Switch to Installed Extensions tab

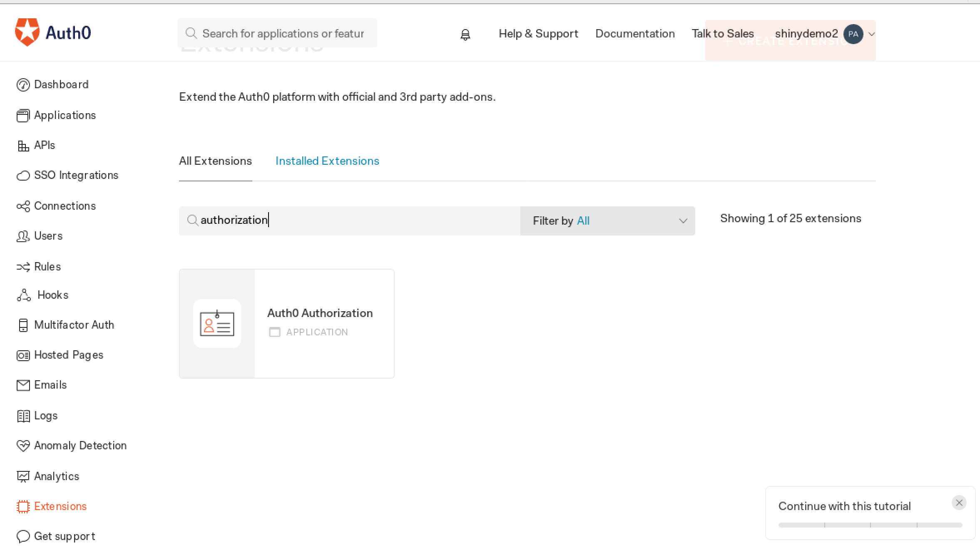pos(327,161)
